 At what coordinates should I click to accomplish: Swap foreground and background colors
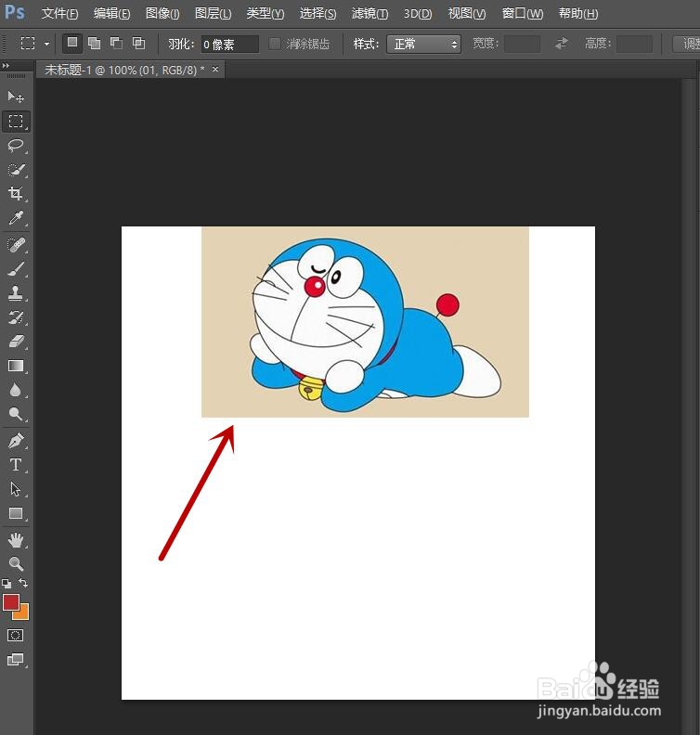(23, 583)
